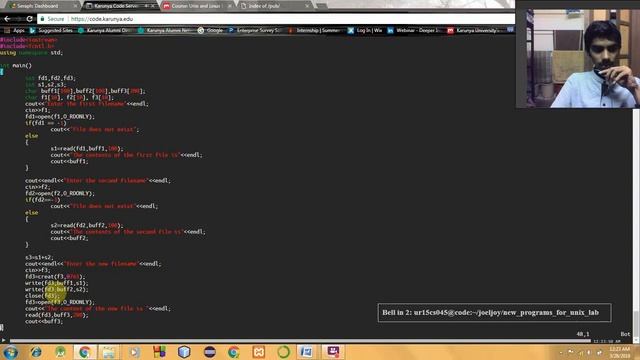Open the colorful WinRAR-style taskbar icon

159,352
